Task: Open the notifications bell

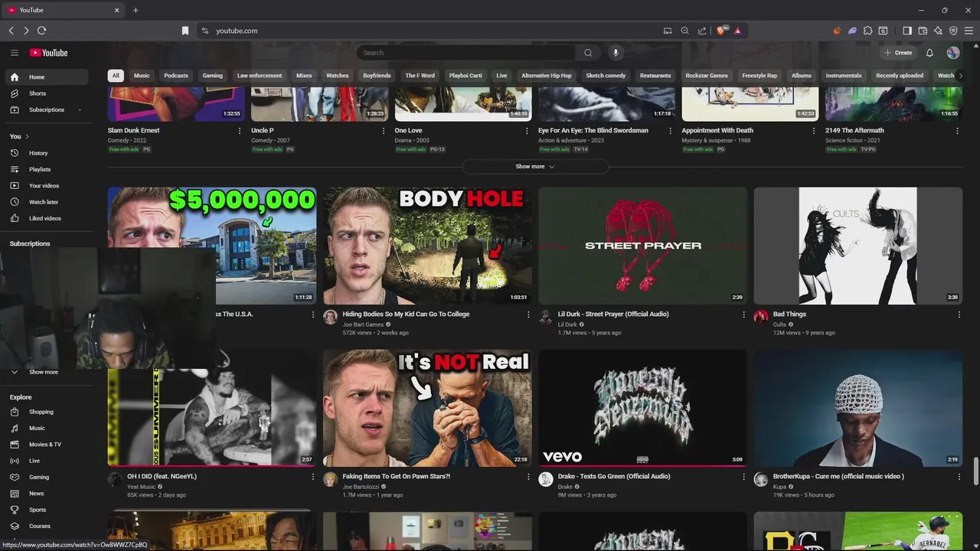Action: (929, 53)
